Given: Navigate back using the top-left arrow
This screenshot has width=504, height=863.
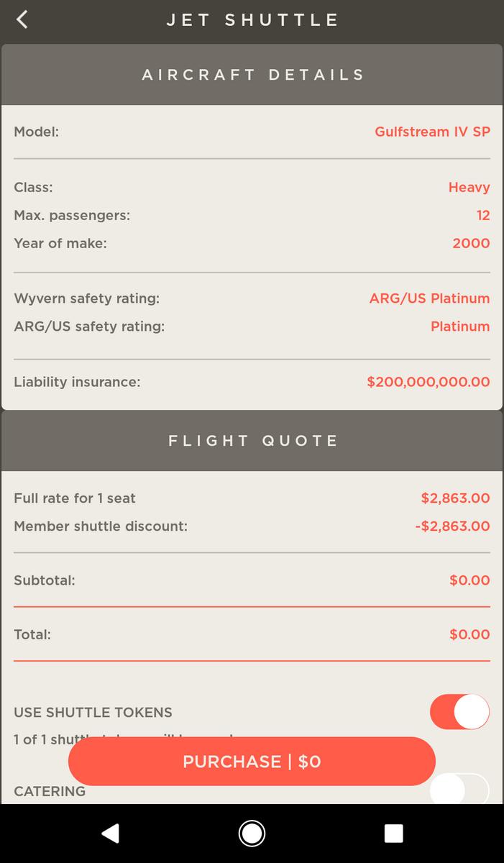Looking at the screenshot, I should click(x=22, y=19).
